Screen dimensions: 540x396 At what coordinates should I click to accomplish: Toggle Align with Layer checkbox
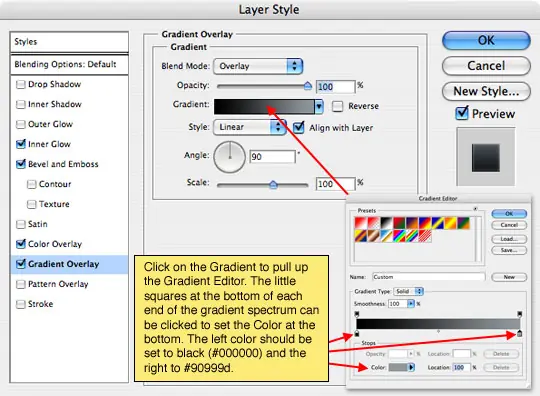tap(299, 127)
